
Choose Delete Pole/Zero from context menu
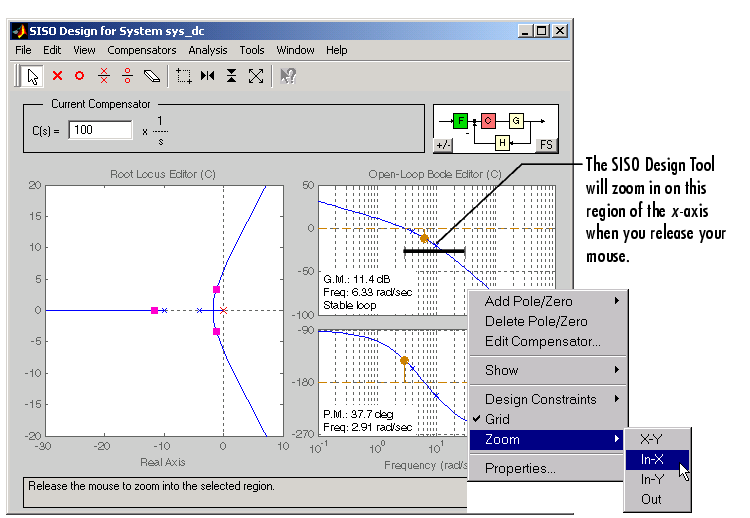[548, 321]
